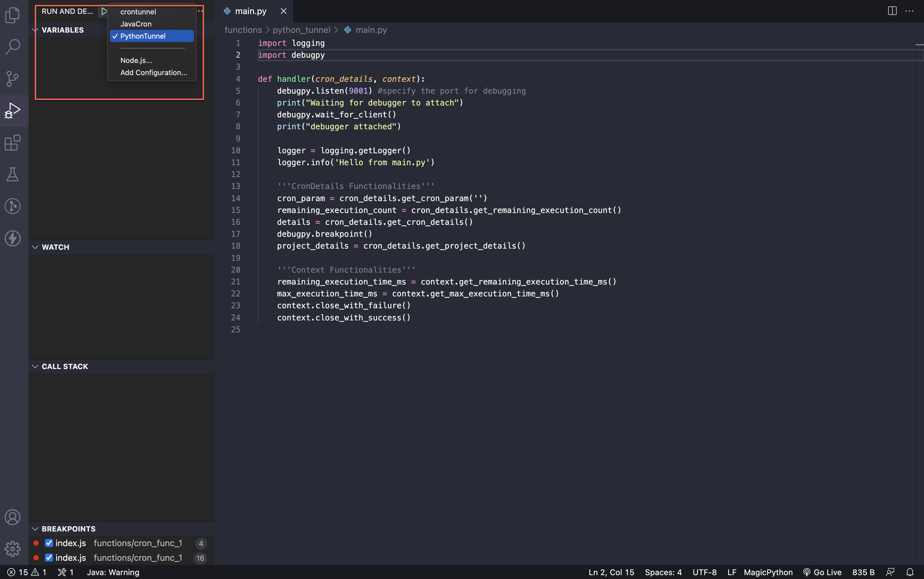The height and width of the screenshot is (579, 924).
Task: Click Java: Warning status item
Action: click(x=113, y=572)
